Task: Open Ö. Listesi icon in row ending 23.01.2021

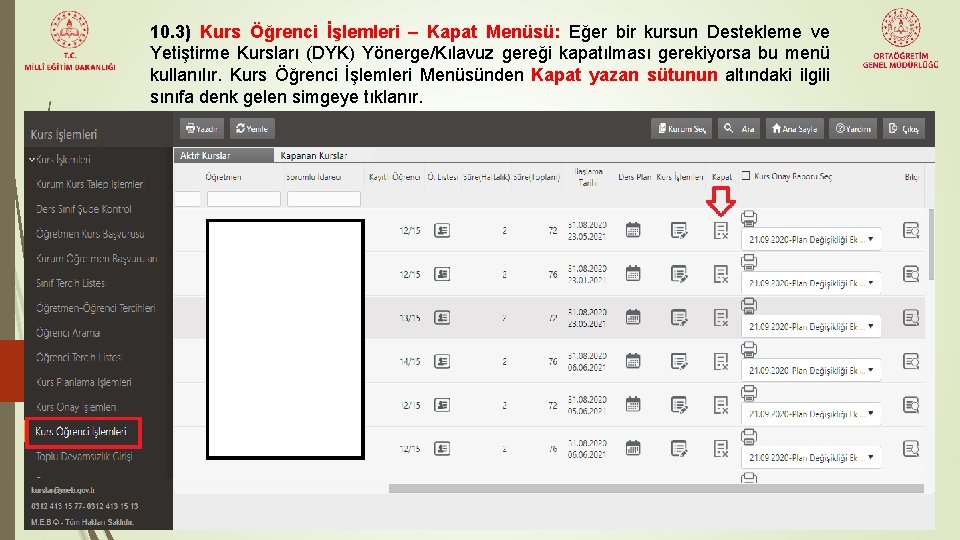Action: coord(442,274)
